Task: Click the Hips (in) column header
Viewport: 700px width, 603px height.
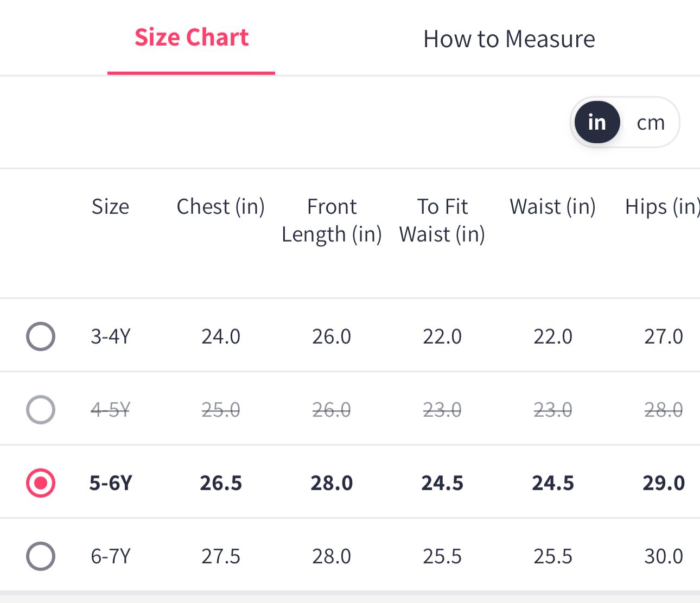Action: click(x=662, y=207)
